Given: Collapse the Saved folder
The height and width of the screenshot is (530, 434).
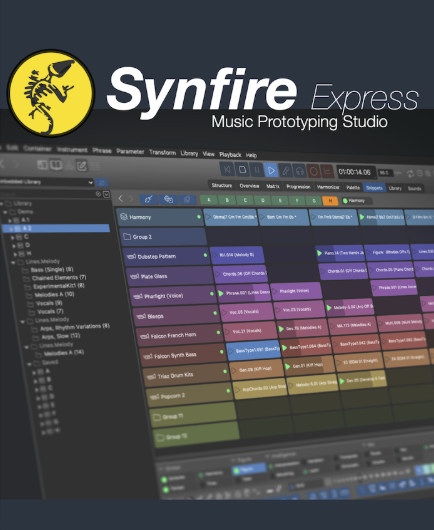Looking at the screenshot, I should pos(29,364).
